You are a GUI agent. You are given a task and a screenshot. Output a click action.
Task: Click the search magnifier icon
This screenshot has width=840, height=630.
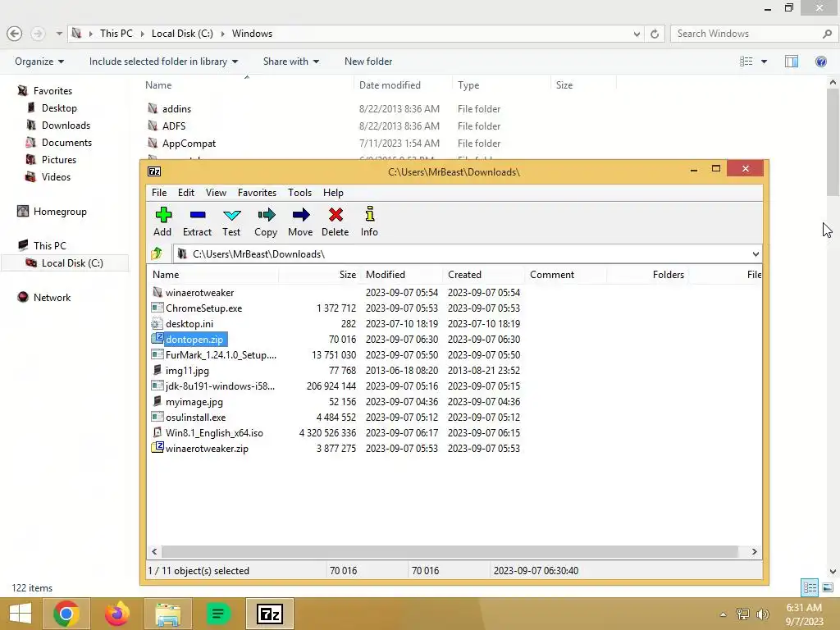click(x=827, y=34)
